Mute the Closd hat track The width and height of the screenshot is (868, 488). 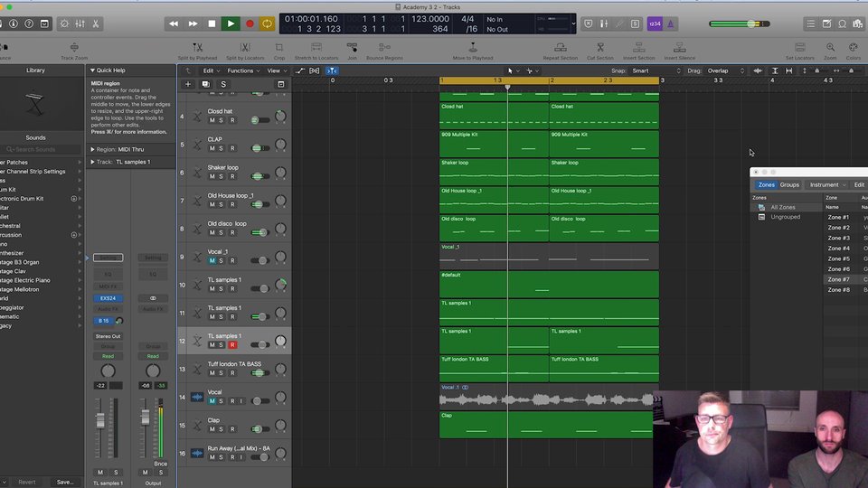point(212,120)
